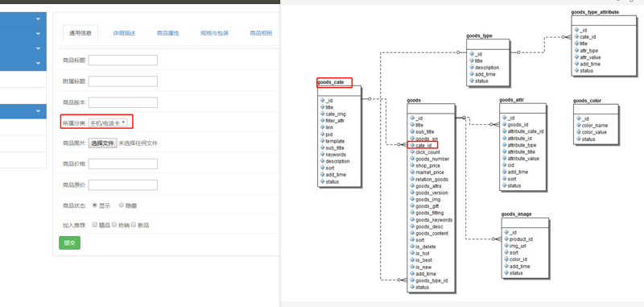Viewport: 644px width, 307px height.
Task: Click the cate_id field in goods table
Action: point(423,146)
